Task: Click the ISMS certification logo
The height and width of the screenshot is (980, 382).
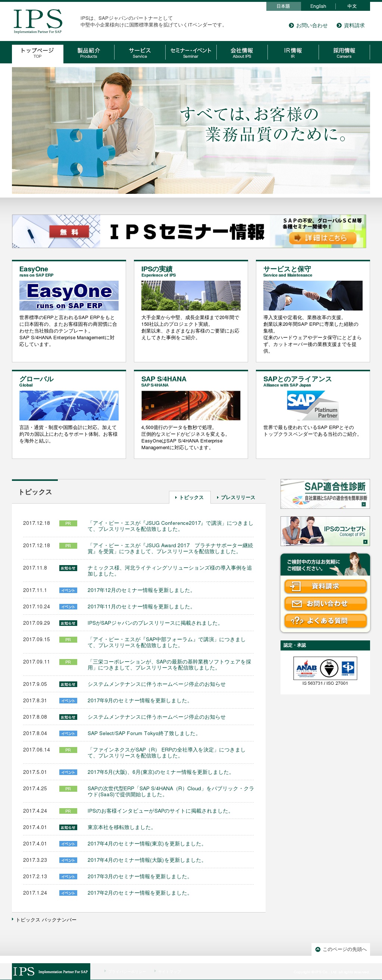Action: [x=348, y=668]
